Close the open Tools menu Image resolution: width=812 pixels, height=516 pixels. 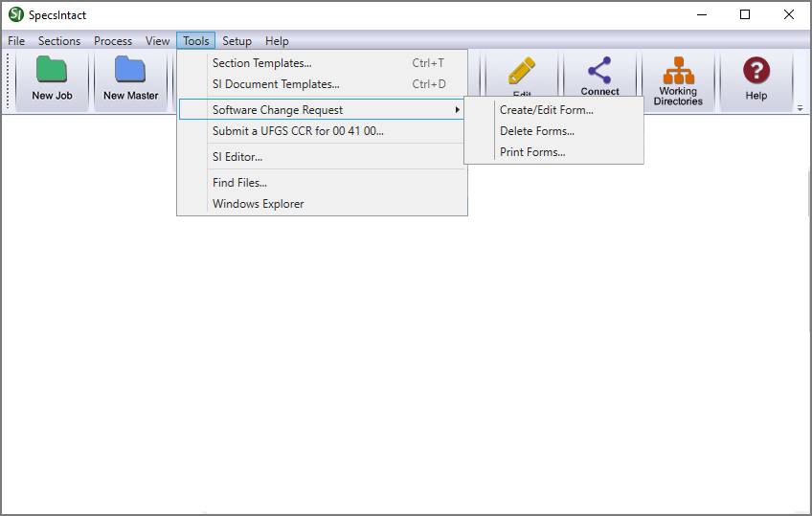tap(195, 41)
